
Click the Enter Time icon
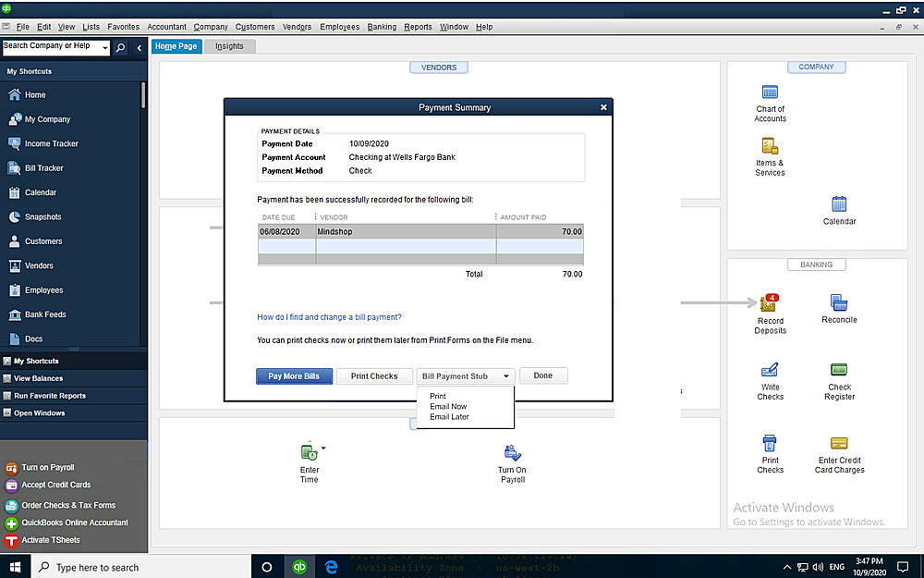point(310,452)
